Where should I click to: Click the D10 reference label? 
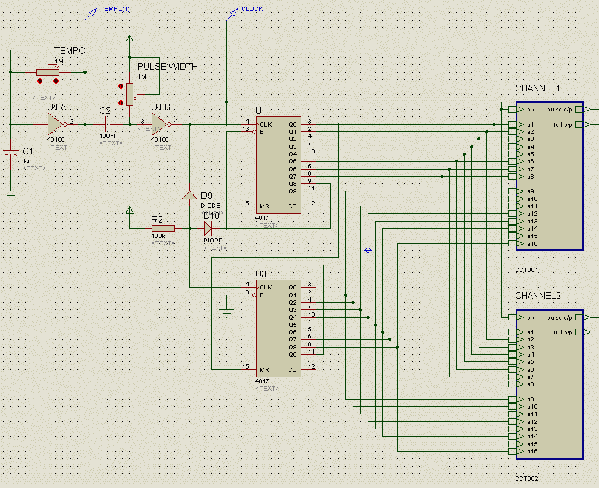point(212,216)
